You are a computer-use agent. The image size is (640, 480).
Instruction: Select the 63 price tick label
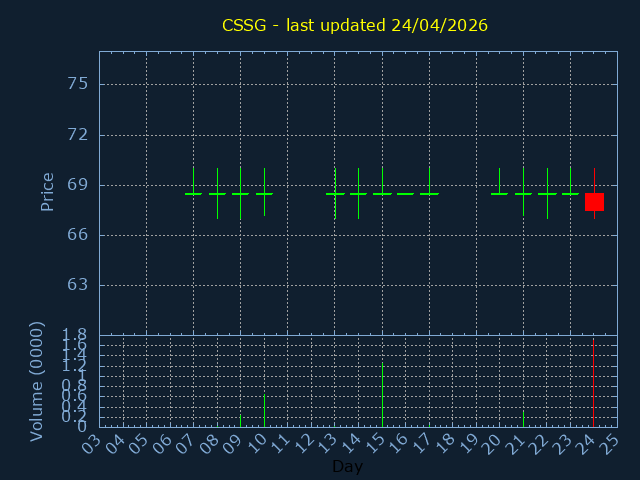click(77, 285)
